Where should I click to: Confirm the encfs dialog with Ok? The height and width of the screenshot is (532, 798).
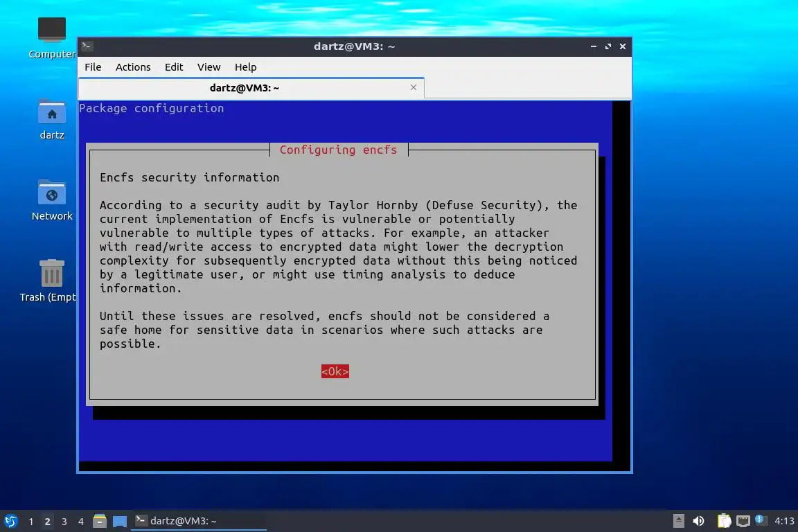pyautogui.click(x=335, y=371)
